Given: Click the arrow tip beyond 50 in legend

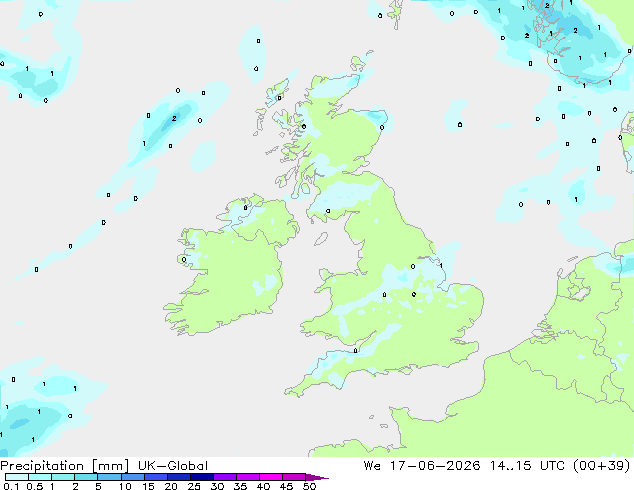Looking at the screenshot, I should (317, 477).
